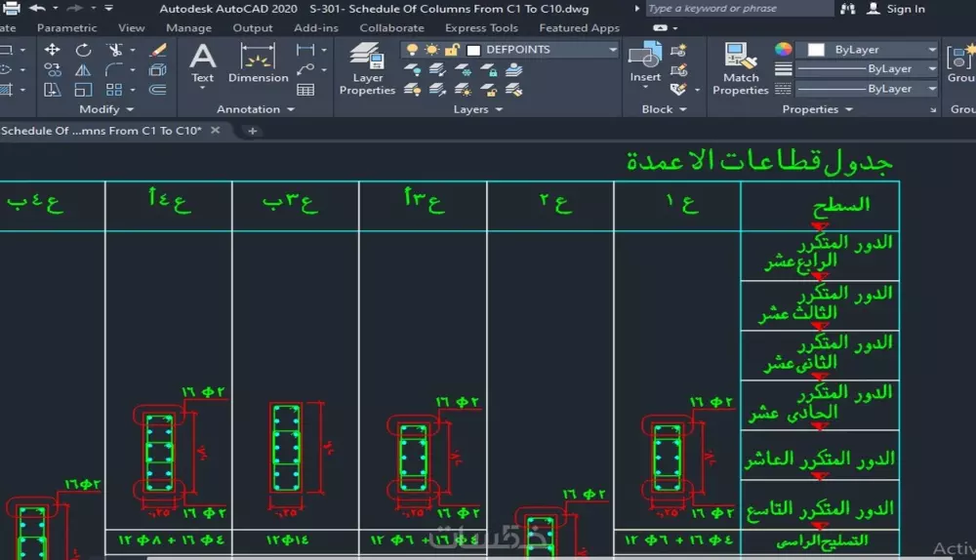This screenshot has height=560, width=976.
Task: Click the Text annotation tool
Action: tap(202, 62)
